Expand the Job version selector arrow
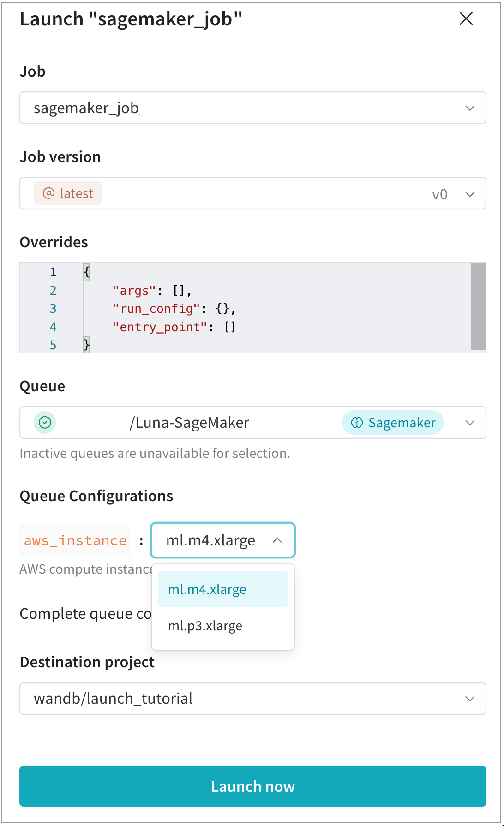This screenshot has height=826, width=504. click(470, 194)
